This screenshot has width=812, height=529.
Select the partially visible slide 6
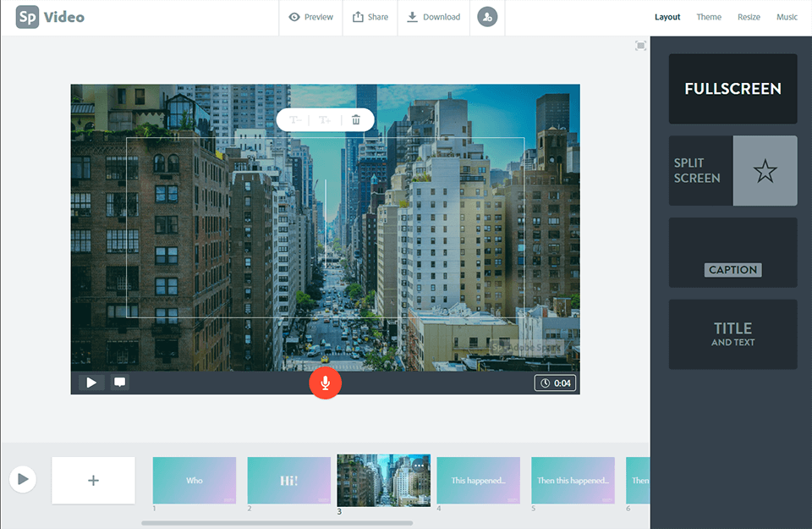[x=638, y=480]
